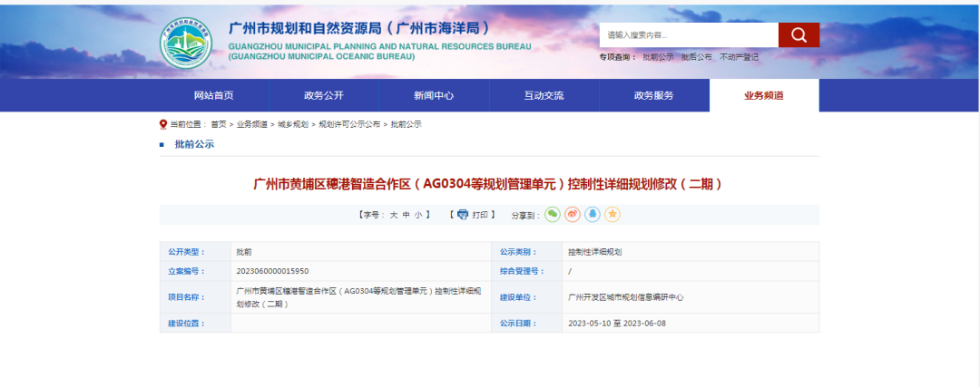
Task: Go to the 网站首页 tab
Action: point(213,96)
